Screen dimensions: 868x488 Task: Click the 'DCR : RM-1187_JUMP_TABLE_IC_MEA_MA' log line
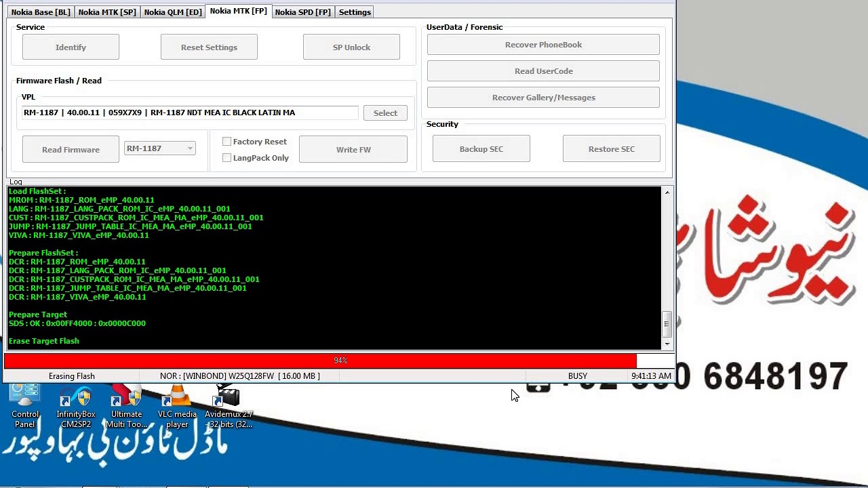(x=127, y=289)
